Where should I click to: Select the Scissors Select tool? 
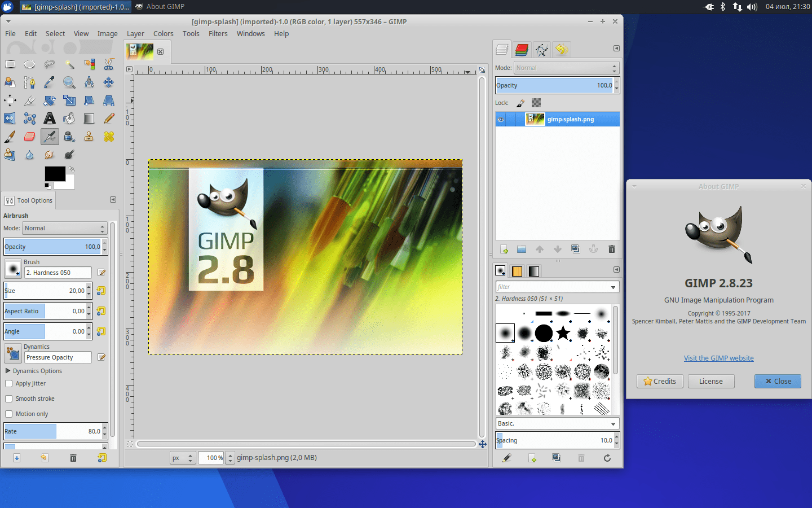coord(109,64)
